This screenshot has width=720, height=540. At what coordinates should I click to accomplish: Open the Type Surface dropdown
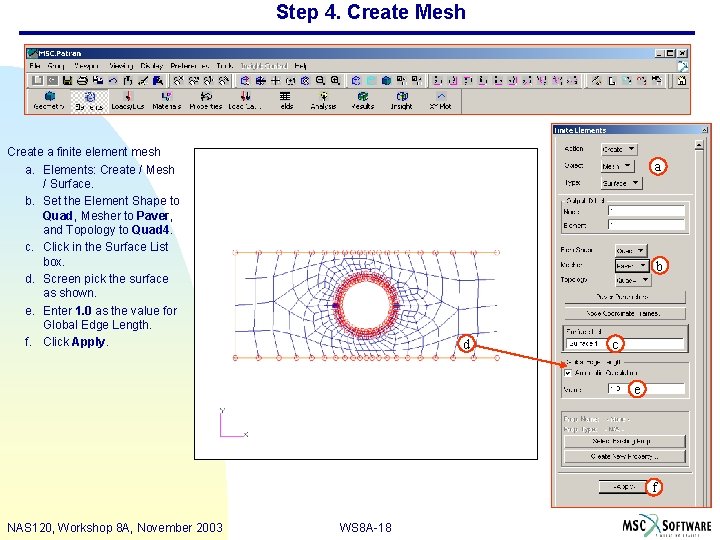(621, 183)
